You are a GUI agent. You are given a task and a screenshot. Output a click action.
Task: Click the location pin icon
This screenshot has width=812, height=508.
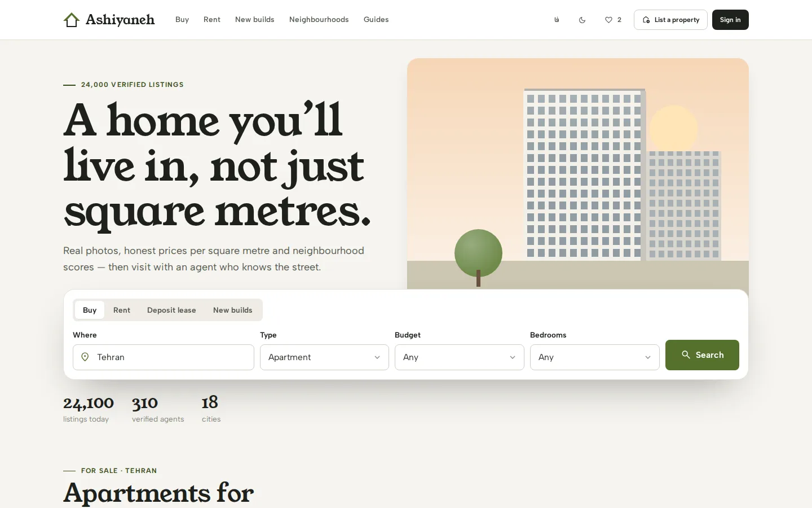[x=85, y=357]
